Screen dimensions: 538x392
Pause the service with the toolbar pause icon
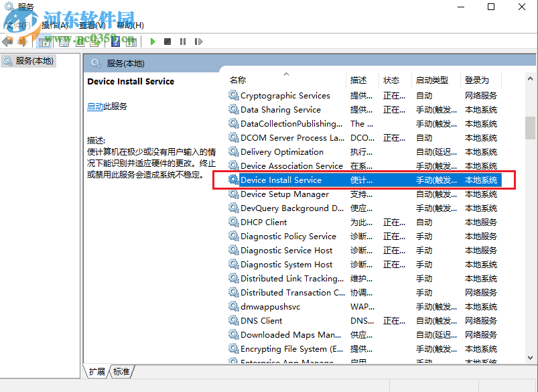(x=182, y=42)
